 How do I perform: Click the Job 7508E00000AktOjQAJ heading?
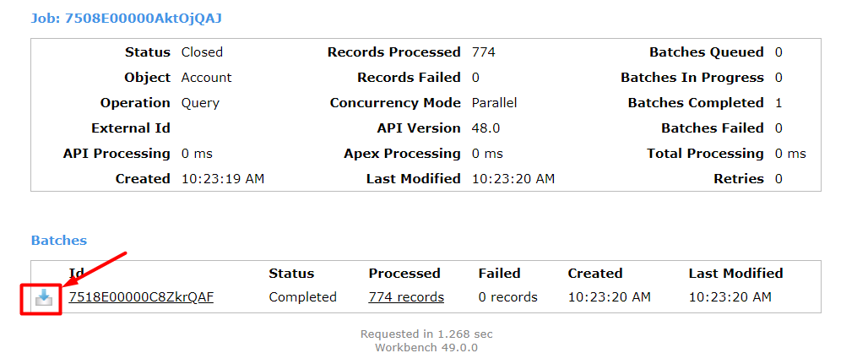pyautogui.click(x=126, y=19)
